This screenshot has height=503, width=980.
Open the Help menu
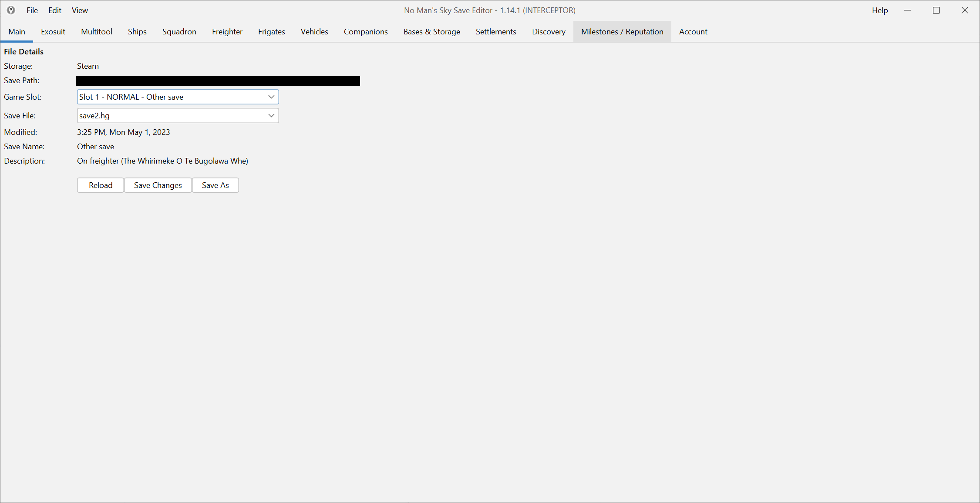pos(880,10)
